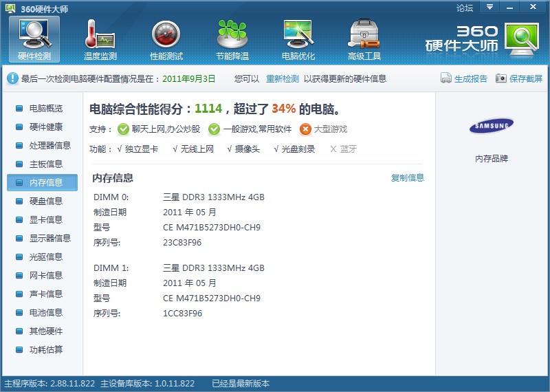Open the 温度监测 temperature monitor
The height and width of the screenshot is (392, 550).
(100, 39)
